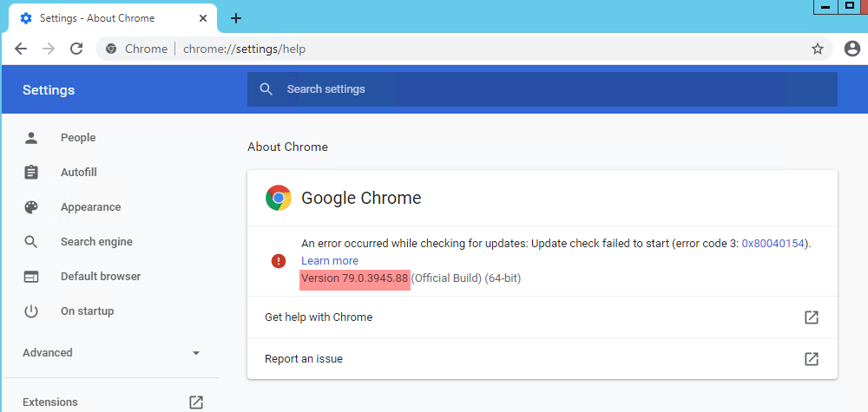Click the forward navigation arrow

pyautogui.click(x=49, y=49)
